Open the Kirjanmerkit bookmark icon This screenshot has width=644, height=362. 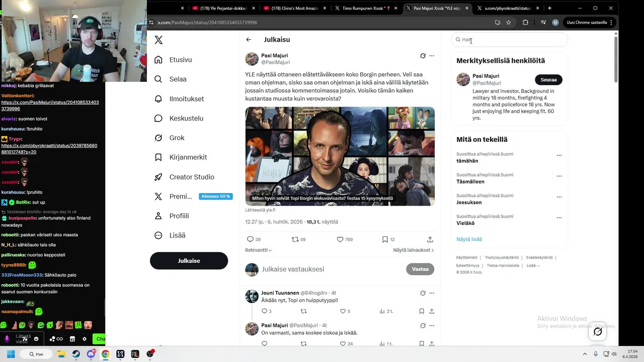click(158, 157)
